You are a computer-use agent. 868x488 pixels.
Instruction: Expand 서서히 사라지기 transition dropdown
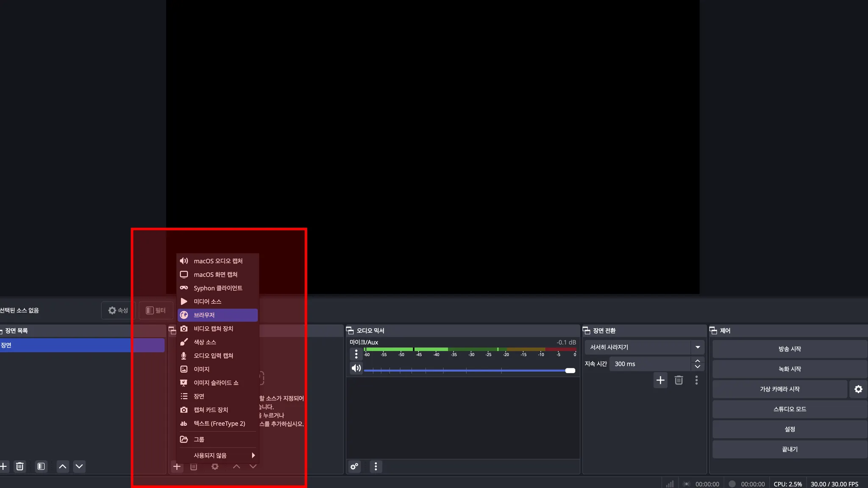[698, 347]
